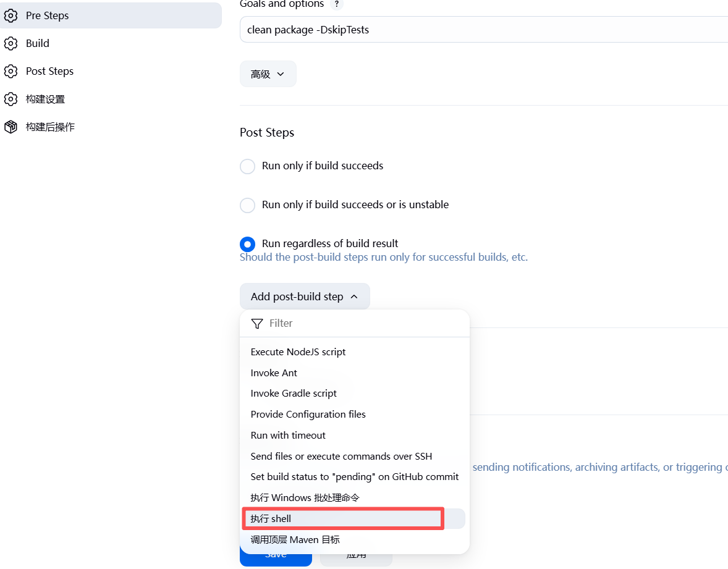The image size is (728, 569).
Task: Click the 构建设置 gear icon
Action: pos(11,99)
